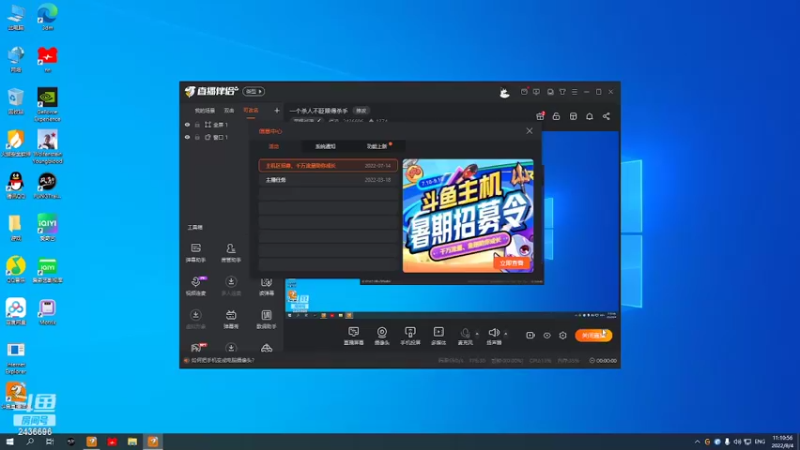The width and height of the screenshot is (800, 450).
Task: Open the gift box icon with red badge
Action: point(540,116)
